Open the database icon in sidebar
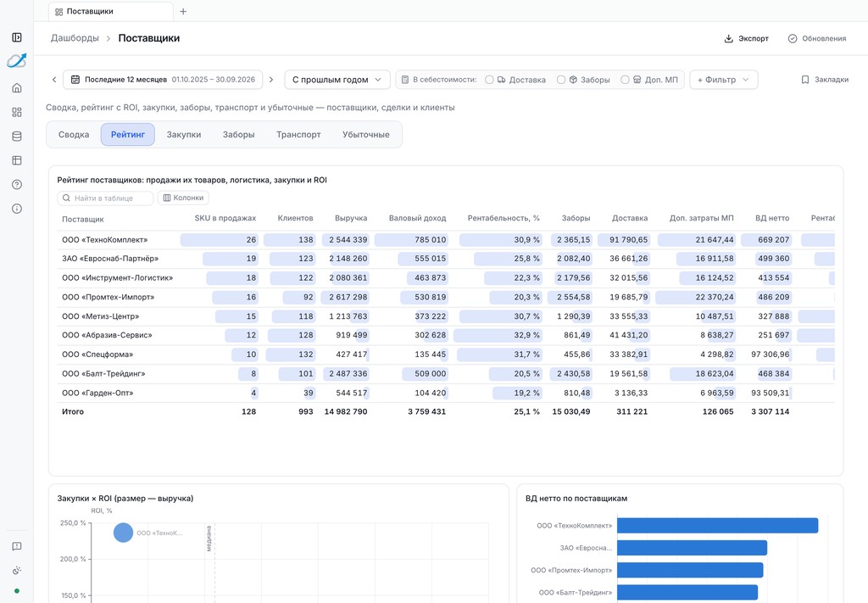The height and width of the screenshot is (603, 868). point(17,137)
